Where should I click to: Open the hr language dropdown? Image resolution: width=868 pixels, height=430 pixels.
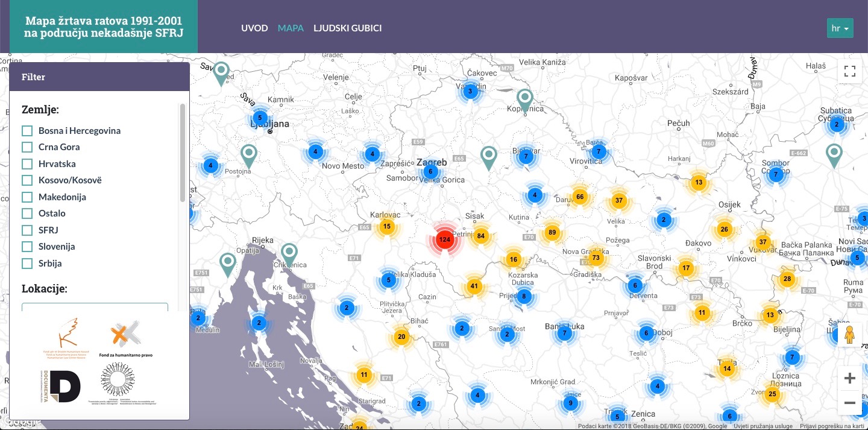click(840, 28)
